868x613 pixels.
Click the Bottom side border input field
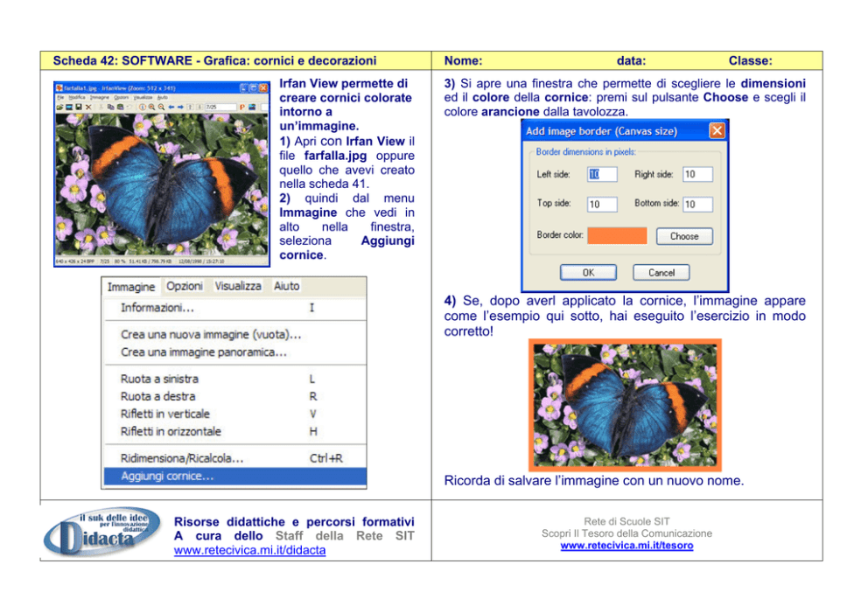point(697,204)
